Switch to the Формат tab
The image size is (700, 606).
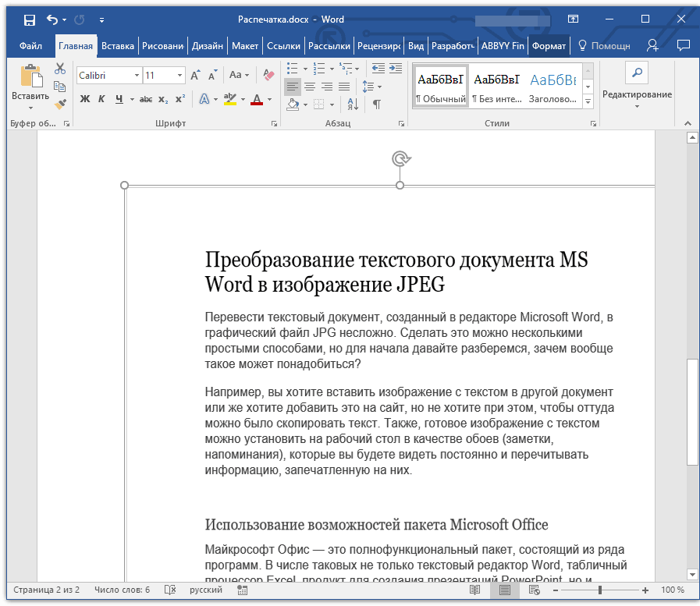coord(549,46)
